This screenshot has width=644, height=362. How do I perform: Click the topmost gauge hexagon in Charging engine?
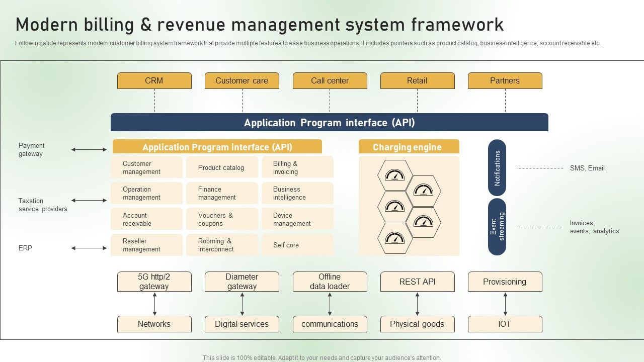tap(395, 175)
